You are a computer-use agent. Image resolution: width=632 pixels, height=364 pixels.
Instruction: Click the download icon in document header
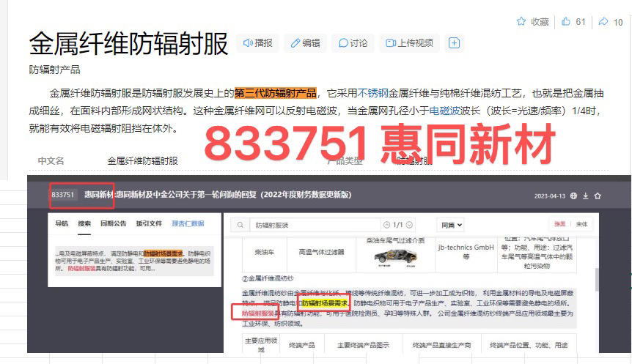pyautogui.click(x=586, y=196)
